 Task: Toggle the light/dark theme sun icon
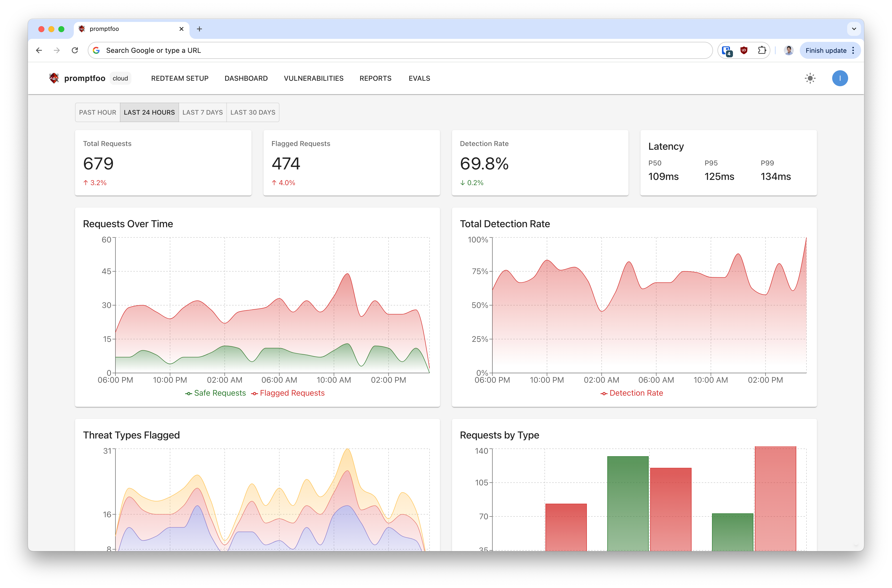(x=810, y=78)
